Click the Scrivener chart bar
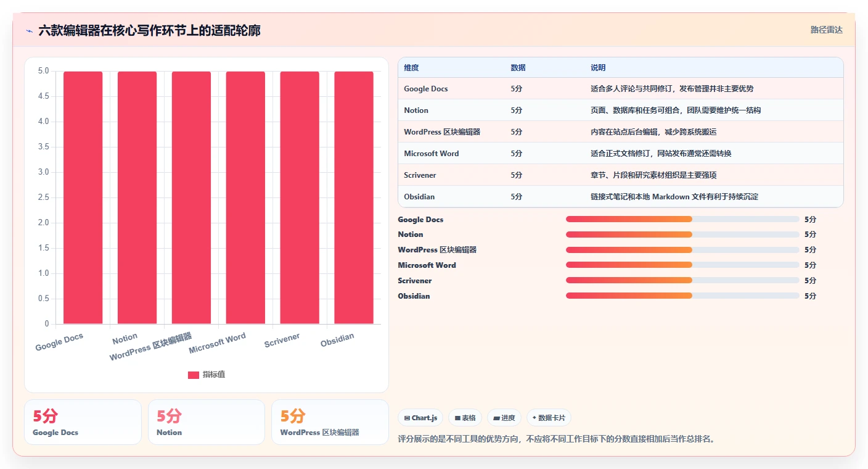This screenshot has height=469, width=868. pyautogui.click(x=300, y=197)
